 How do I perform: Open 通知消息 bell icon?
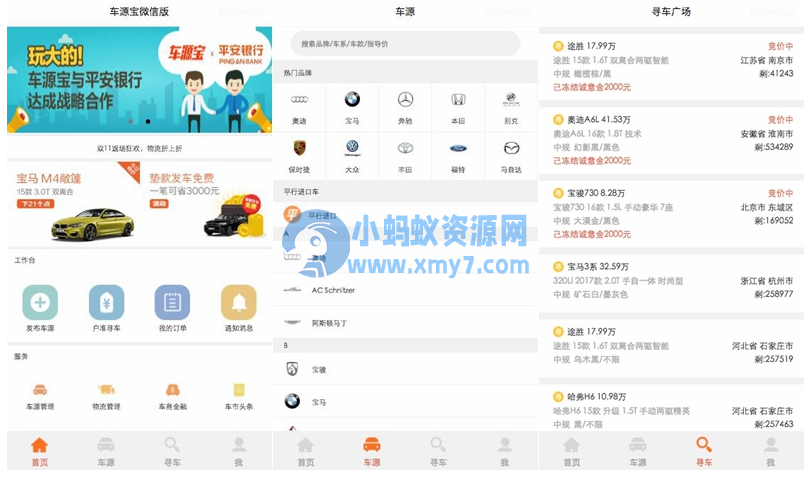239,302
